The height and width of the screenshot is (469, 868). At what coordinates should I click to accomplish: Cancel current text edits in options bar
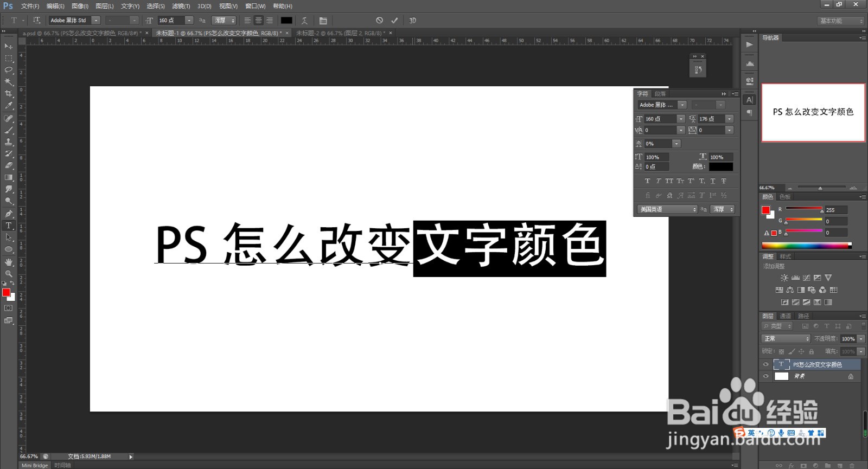coord(379,21)
